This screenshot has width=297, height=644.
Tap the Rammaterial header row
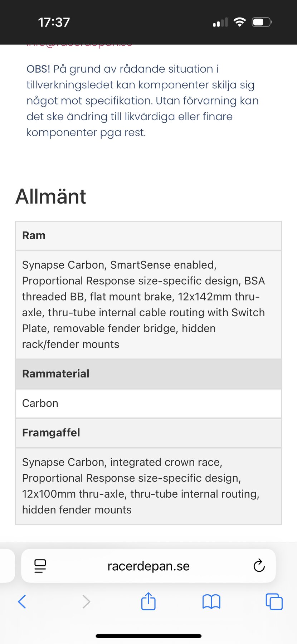[x=148, y=374]
